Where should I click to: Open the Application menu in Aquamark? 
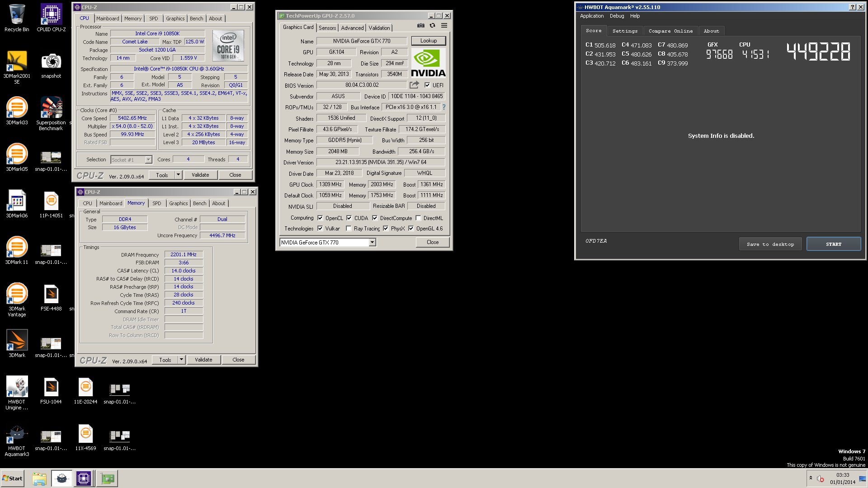point(592,16)
